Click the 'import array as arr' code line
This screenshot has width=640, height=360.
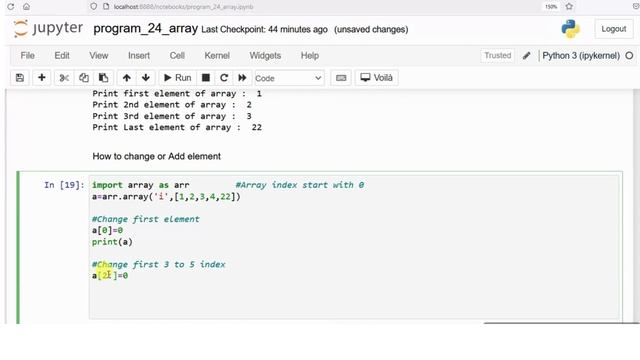click(140, 185)
